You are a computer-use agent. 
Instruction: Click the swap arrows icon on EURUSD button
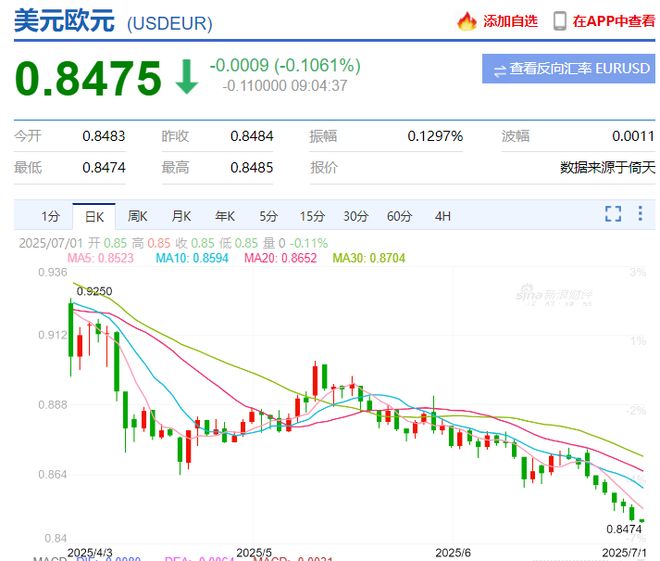coord(500,71)
